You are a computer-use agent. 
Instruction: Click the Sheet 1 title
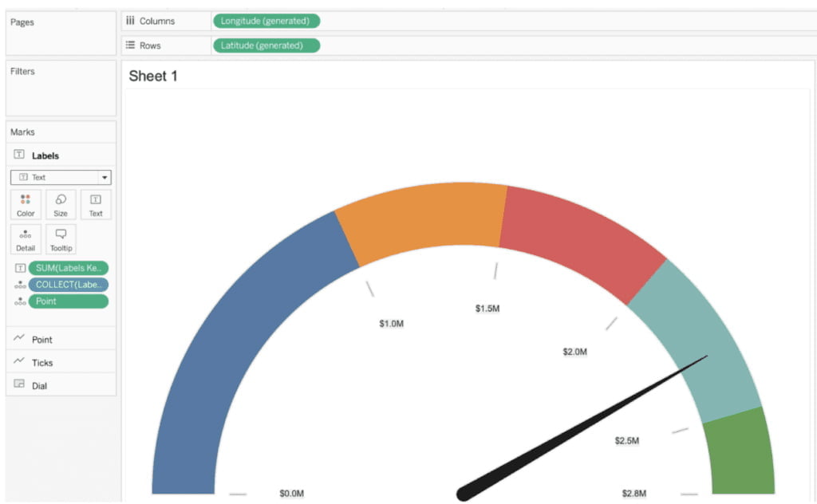click(x=153, y=77)
